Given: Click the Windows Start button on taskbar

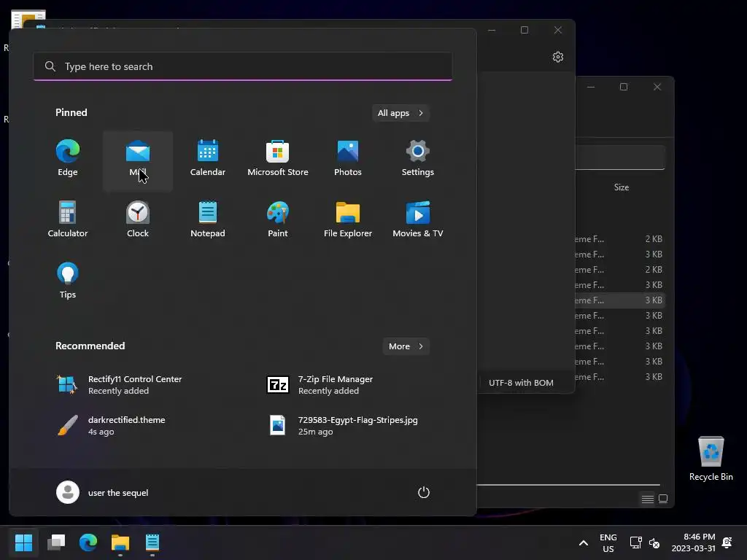Looking at the screenshot, I should click(x=24, y=542).
